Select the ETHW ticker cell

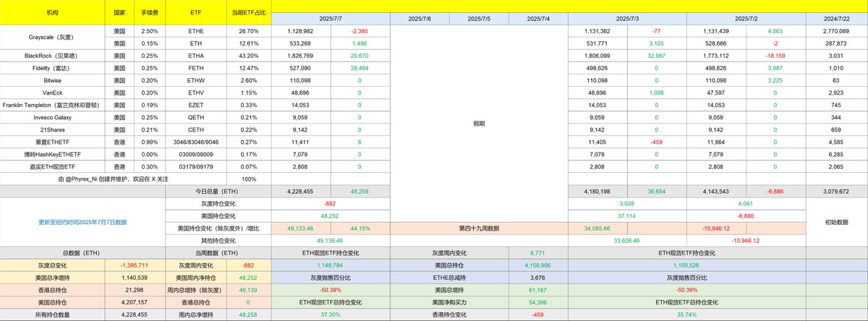click(195, 80)
